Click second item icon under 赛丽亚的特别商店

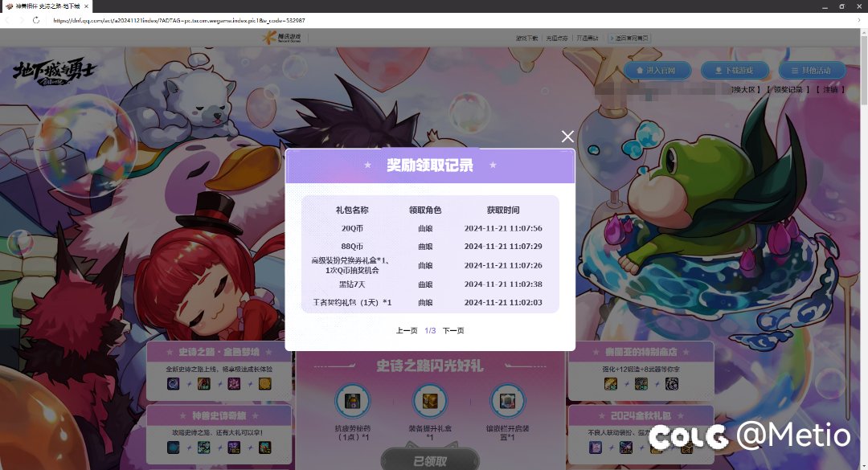641,384
